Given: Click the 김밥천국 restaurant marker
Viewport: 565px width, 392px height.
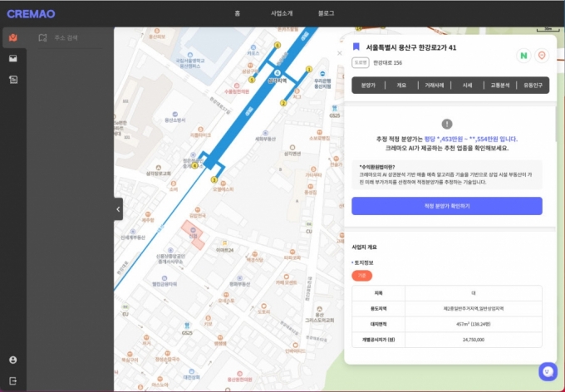Looking at the screenshot, I should click(x=197, y=209).
